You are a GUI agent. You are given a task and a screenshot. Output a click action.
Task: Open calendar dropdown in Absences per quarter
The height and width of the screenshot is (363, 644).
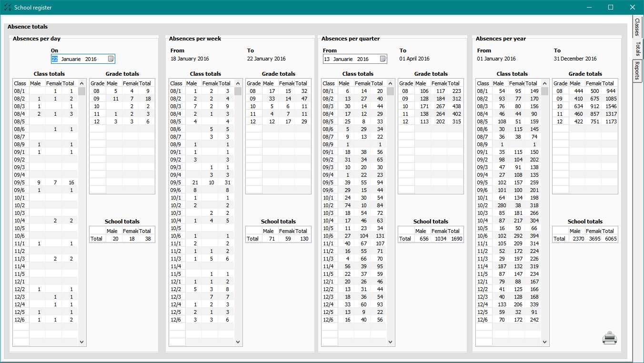pyautogui.click(x=382, y=59)
